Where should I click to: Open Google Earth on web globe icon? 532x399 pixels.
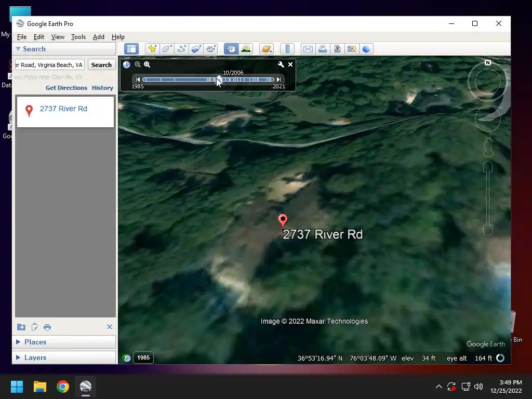(x=366, y=49)
